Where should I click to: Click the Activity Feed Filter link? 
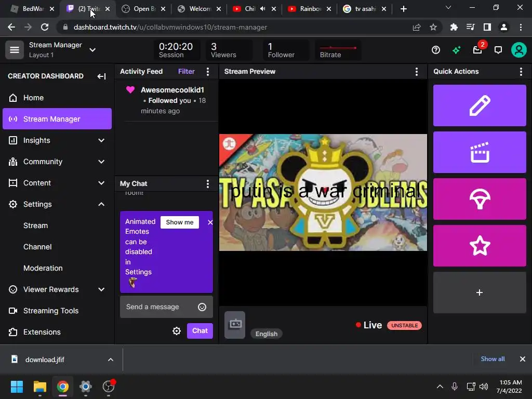[x=187, y=71]
